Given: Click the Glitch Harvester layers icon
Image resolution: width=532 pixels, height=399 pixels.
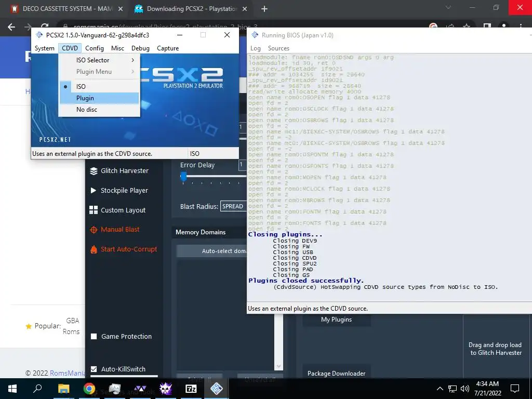Looking at the screenshot, I should point(94,171).
